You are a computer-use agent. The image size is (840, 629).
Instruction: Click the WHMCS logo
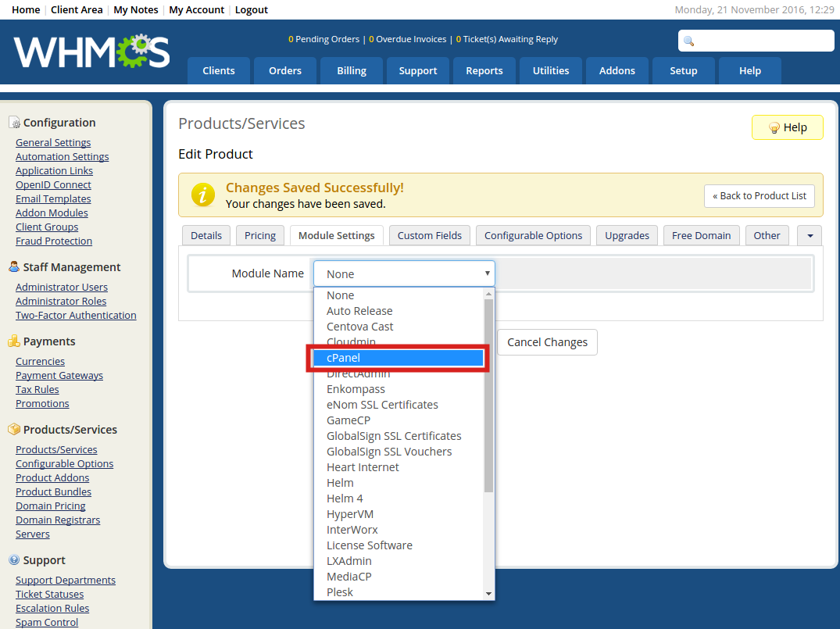[x=91, y=52]
